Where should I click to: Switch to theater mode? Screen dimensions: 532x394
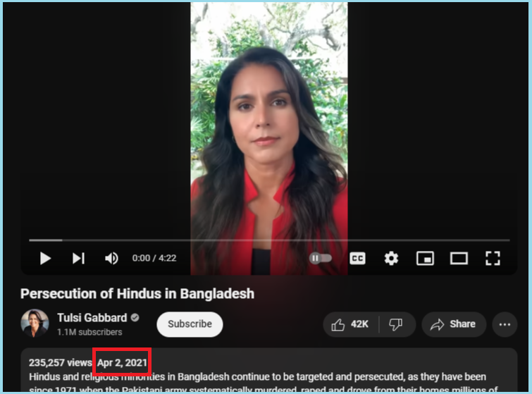[x=459, y=258]
